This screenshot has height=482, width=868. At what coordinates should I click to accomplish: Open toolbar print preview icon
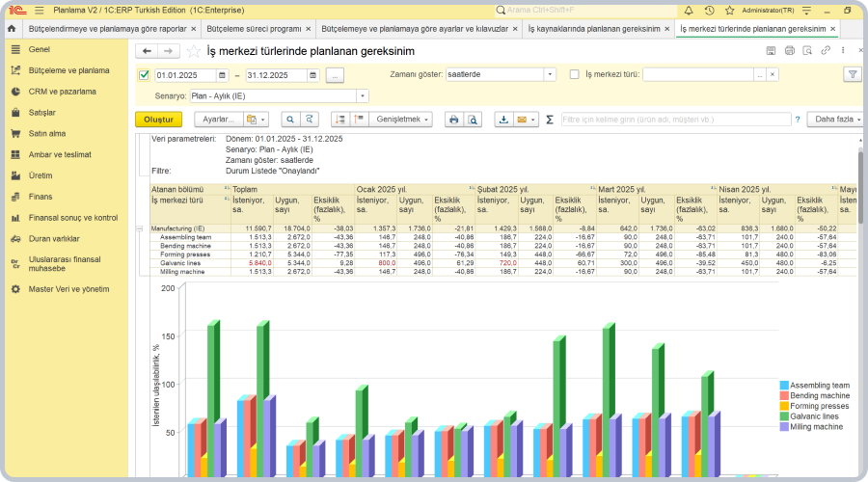(473, 119)
